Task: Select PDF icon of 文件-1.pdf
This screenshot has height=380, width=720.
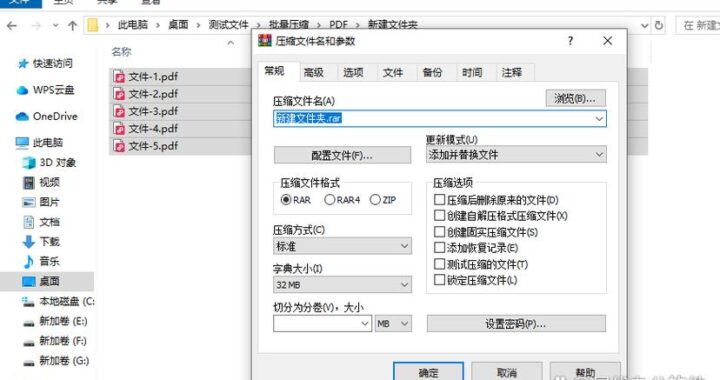Action: 119,77
